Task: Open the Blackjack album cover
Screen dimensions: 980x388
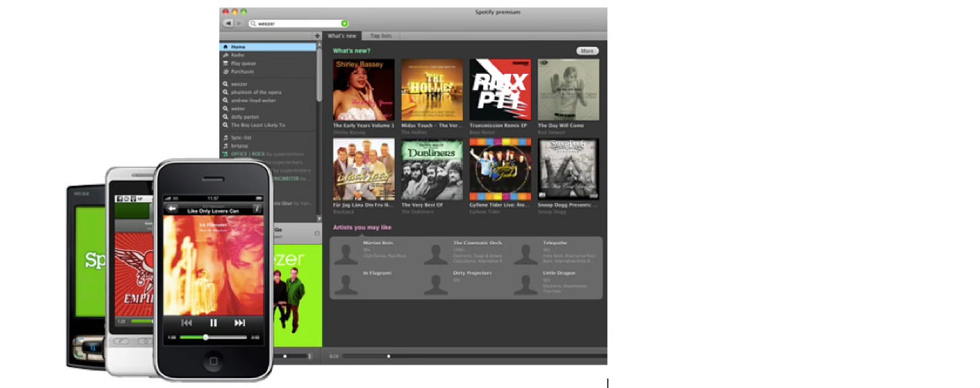Action: click(x=364, y=169)
